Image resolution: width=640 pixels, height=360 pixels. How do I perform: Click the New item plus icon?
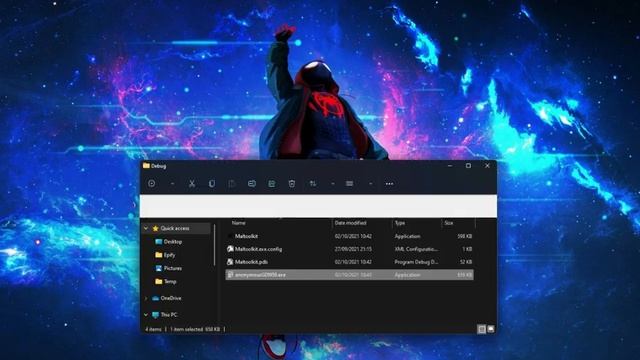(x=151, y=184)
